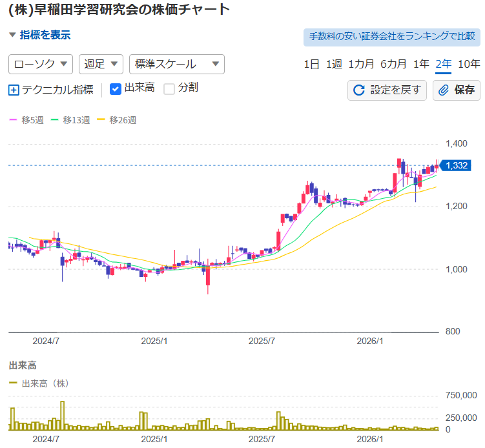Click the tallest volume bar near 2024/7
Screen dimensions: 485x448
pyautogui.click(x=62, y=416)
